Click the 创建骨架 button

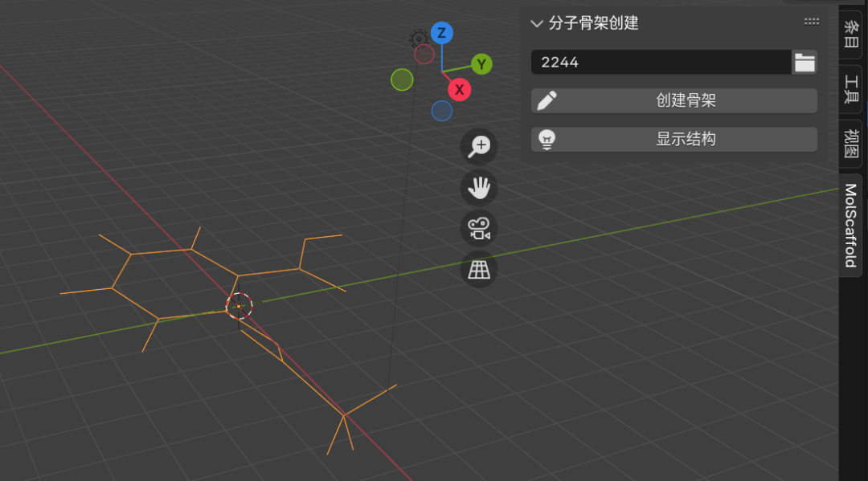[674, 100]
